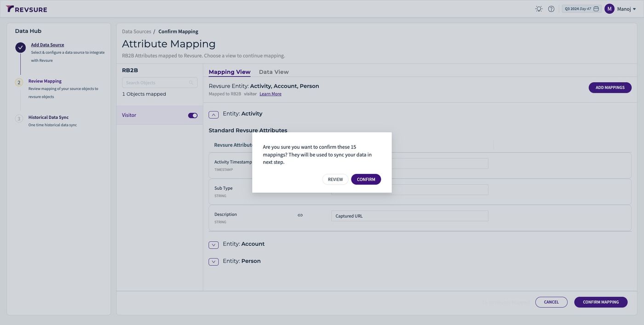Click the Confirm Mapping button at bottom

601,302
